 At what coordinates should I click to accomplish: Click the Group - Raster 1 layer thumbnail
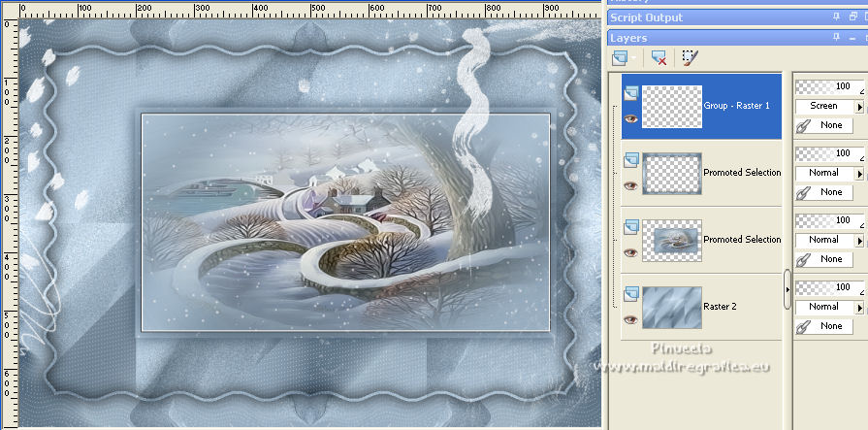(x=672, y=107)
